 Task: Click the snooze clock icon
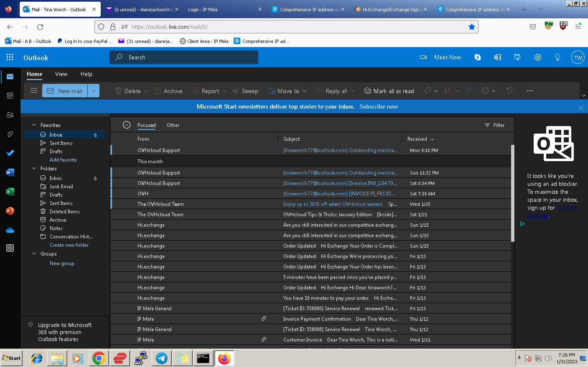tap(485, 91)
